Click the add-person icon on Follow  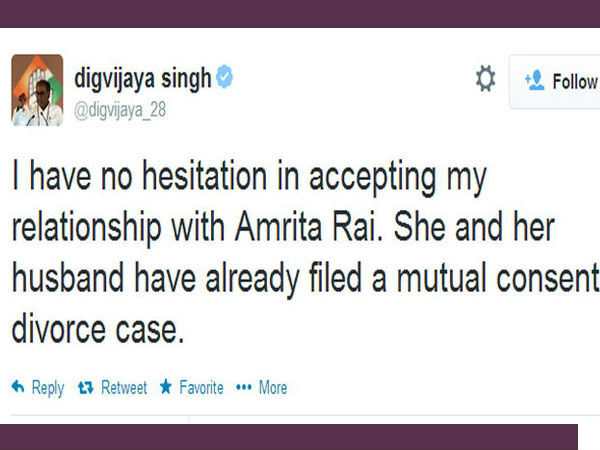click(x=533, y=81)
